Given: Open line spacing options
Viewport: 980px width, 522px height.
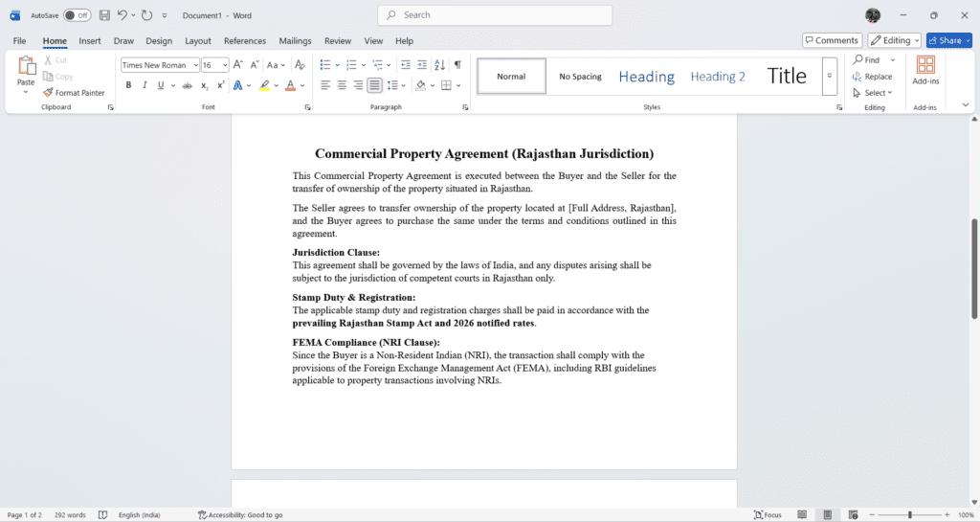Looking at the screenshot, I should [x=395, y=85].
